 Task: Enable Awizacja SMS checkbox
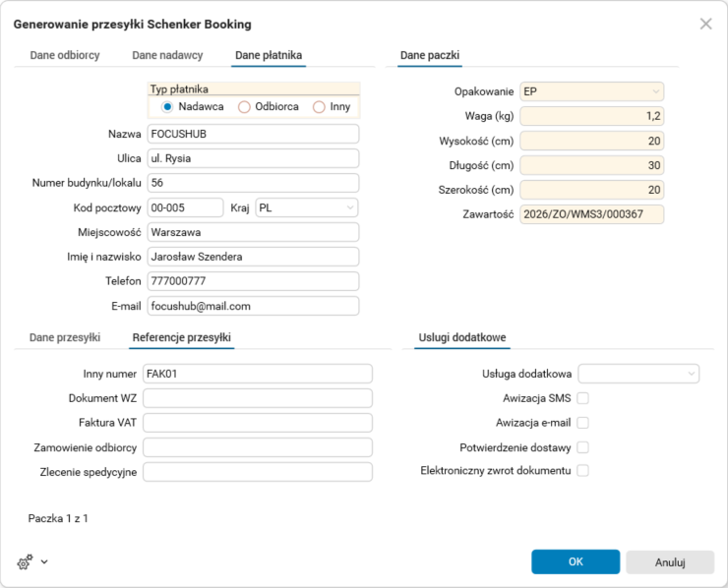pyautogui.click(x=582, y=398)
